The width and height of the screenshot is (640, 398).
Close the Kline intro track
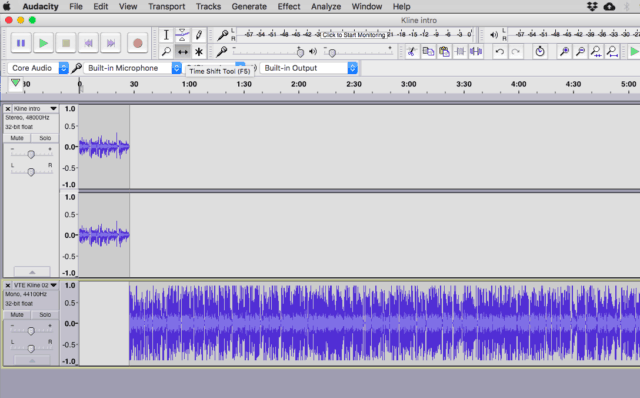tap(8, 109)
